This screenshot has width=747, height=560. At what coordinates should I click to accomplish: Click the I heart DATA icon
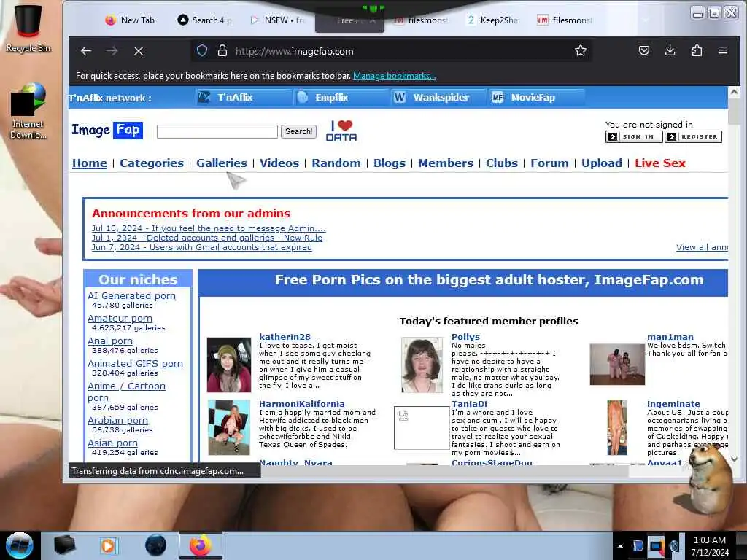pyautogui.click(x=341, y=131)
